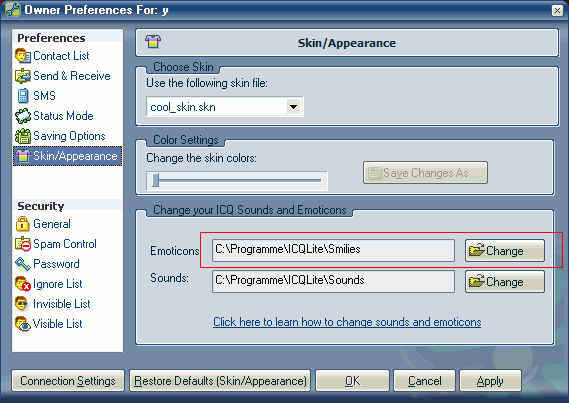Viewport: 569px width, 403px height.
Task: Show the Ignore List page
Action: tap(58, 284)
